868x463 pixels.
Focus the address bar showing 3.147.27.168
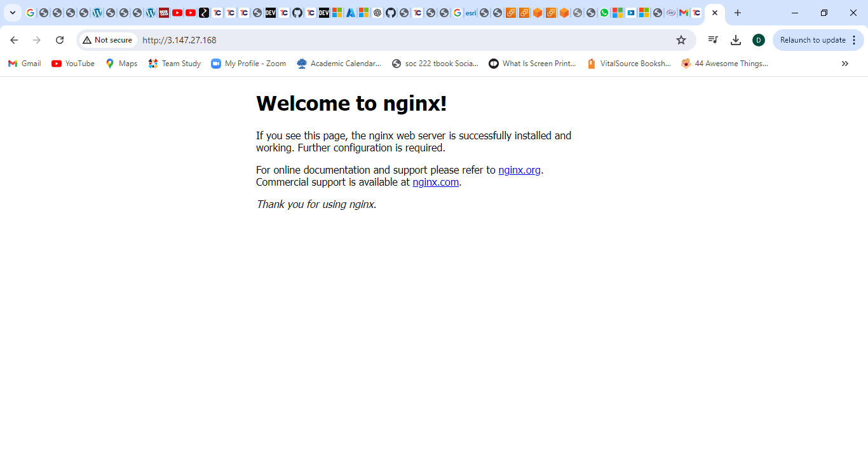click(x=407, y=40)
